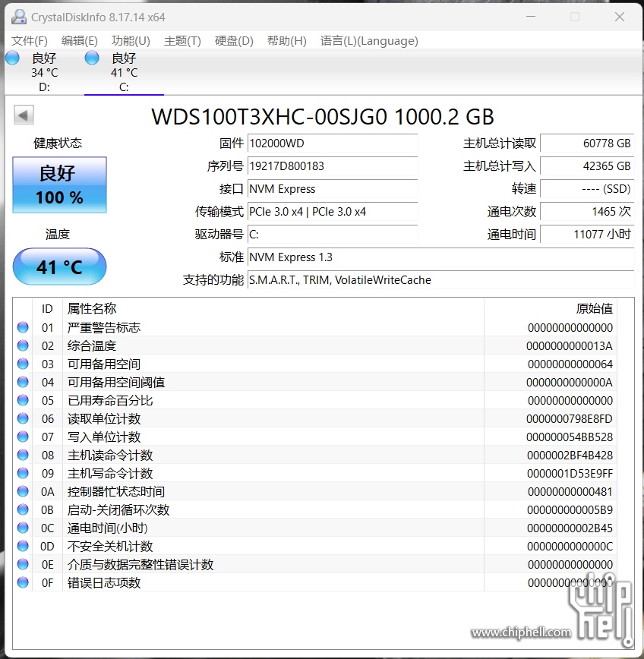Click the ID column header

tap(47, 309)
